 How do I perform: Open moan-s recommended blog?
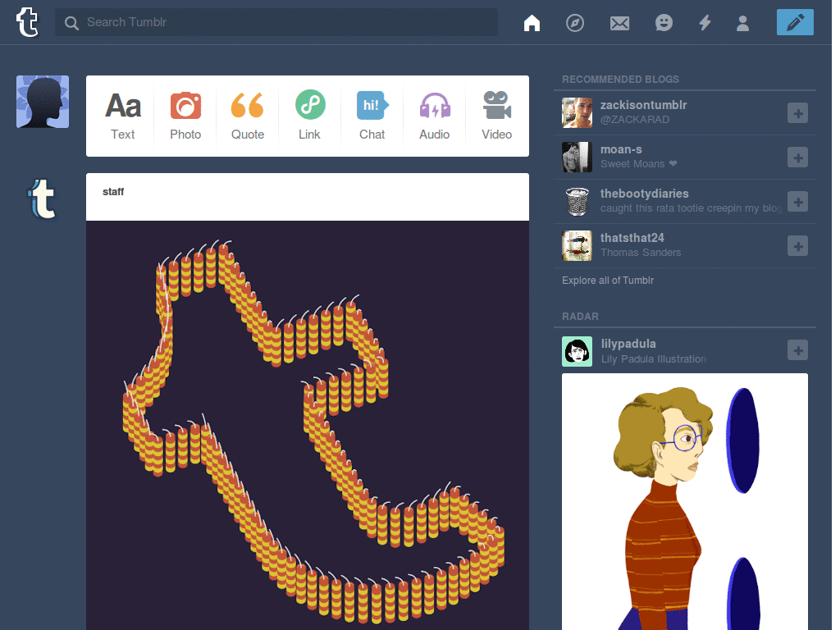[x=621, y=149]
